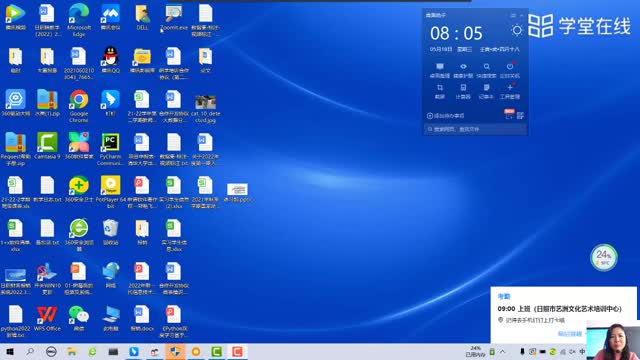Image resolution: width=640 pixels, height=360 pixels.
Task: Toggle the eye protection mode in widget
Action: [463, 67]
